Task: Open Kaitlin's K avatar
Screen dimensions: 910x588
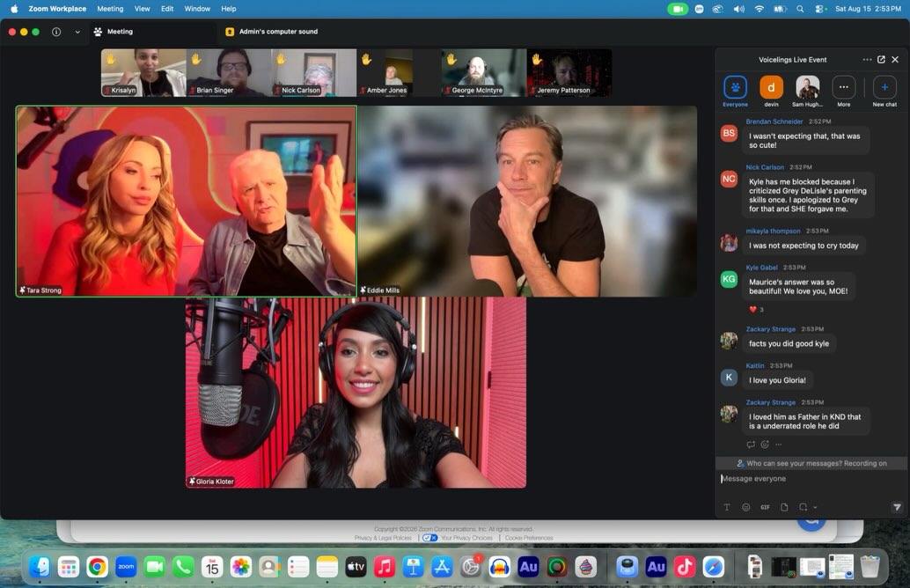Action: 729,378
